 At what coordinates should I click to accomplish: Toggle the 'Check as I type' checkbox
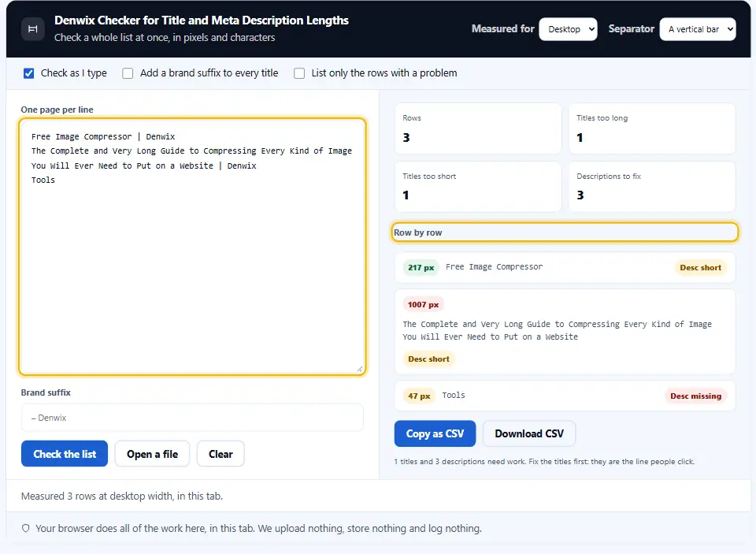point(29,73)
